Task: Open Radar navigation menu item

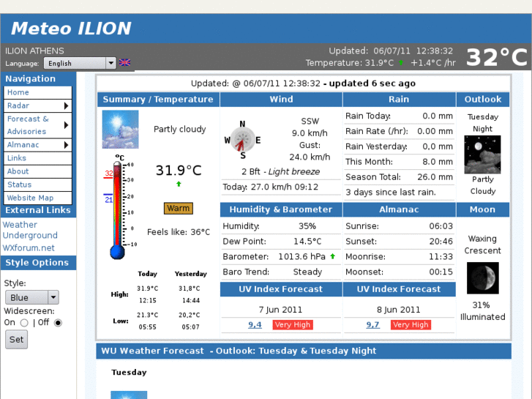Action: (37, 105)
